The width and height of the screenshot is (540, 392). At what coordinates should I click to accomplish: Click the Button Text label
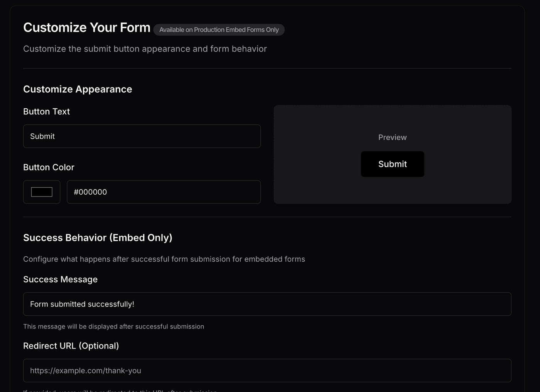coord(46,111)
